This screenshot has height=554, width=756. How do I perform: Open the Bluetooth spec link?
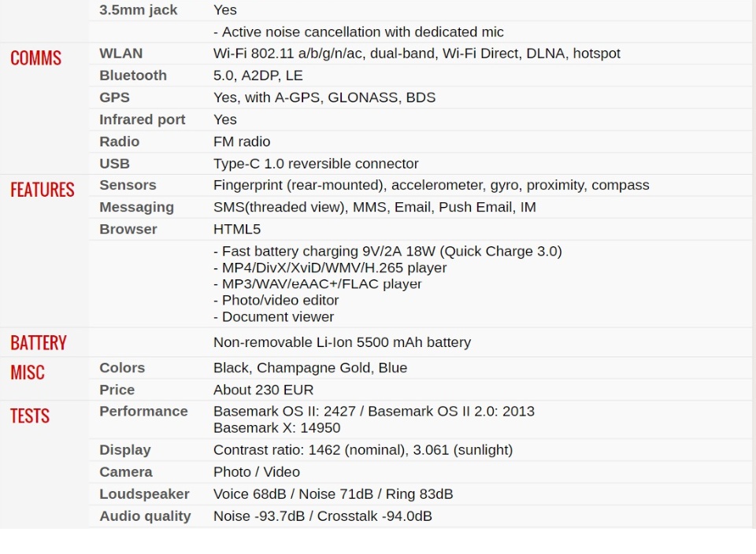(x=132, y=76)
